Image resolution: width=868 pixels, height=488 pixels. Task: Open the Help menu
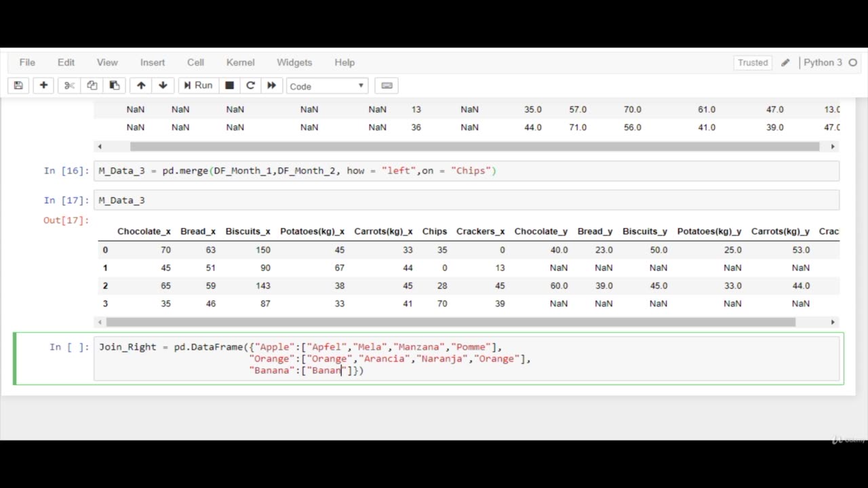coord(344,62)
